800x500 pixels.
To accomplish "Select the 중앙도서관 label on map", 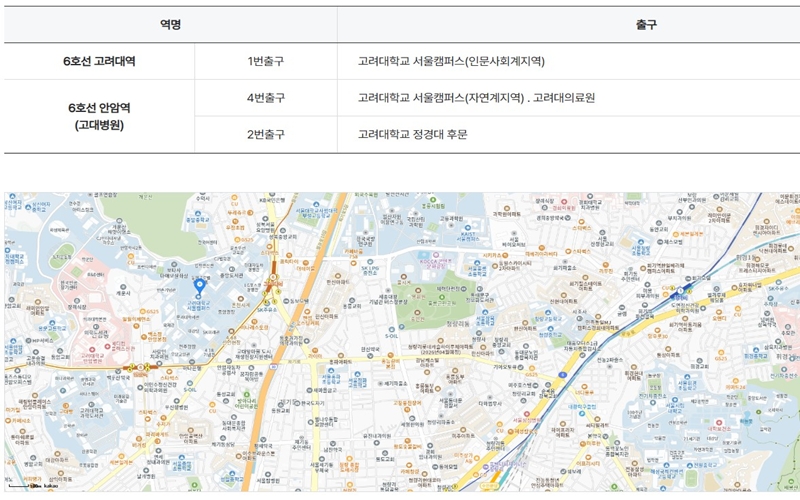I will 230,278.
